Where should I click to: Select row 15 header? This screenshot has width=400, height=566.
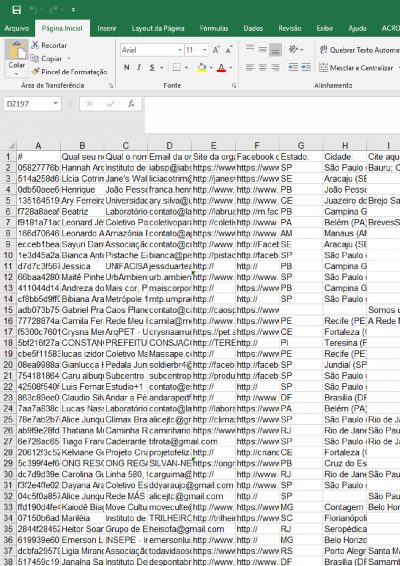tap(8, 310)
